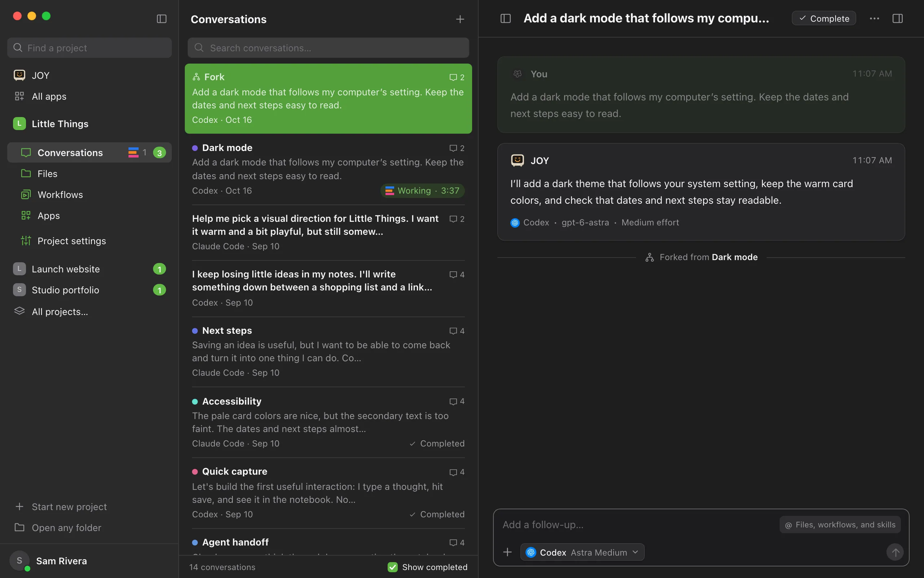This screenshot has height=578, width=924.
Task: Open the Quick capture conversation
Action: point(328,492)
